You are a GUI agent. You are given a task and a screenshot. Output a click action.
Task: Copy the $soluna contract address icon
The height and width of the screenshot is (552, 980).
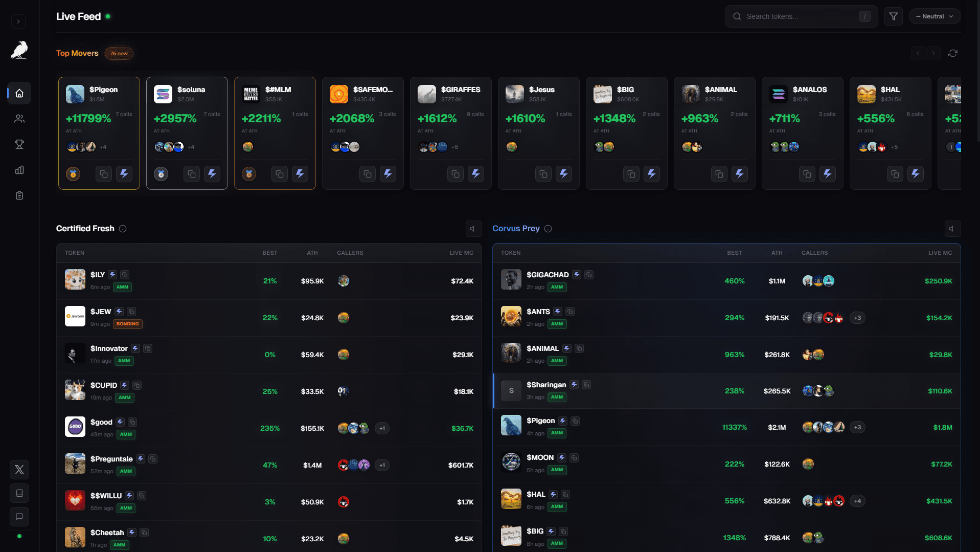[x=191, y=174]
